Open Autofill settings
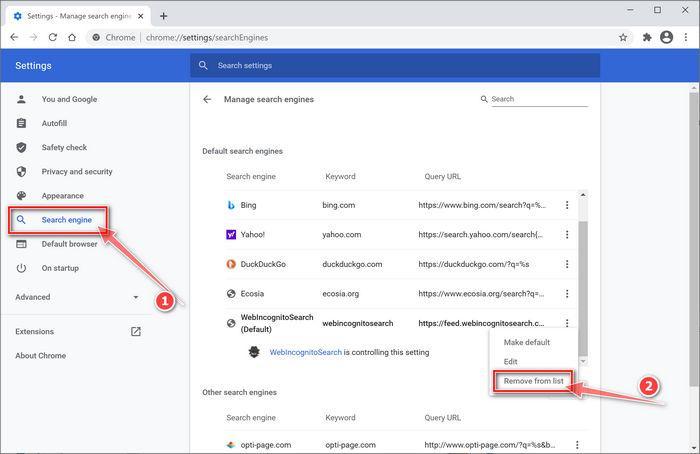Viewport: 700px width, 454px height. click(54, 123)
